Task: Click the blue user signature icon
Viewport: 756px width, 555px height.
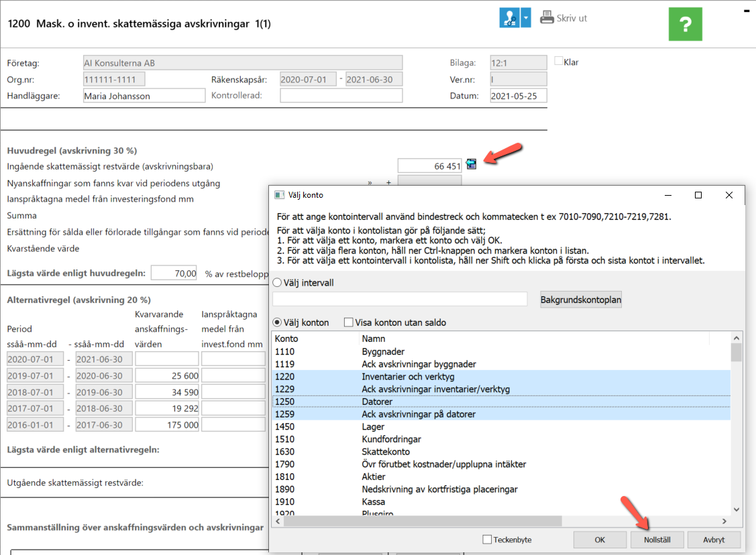Action: tap(509, 18)
